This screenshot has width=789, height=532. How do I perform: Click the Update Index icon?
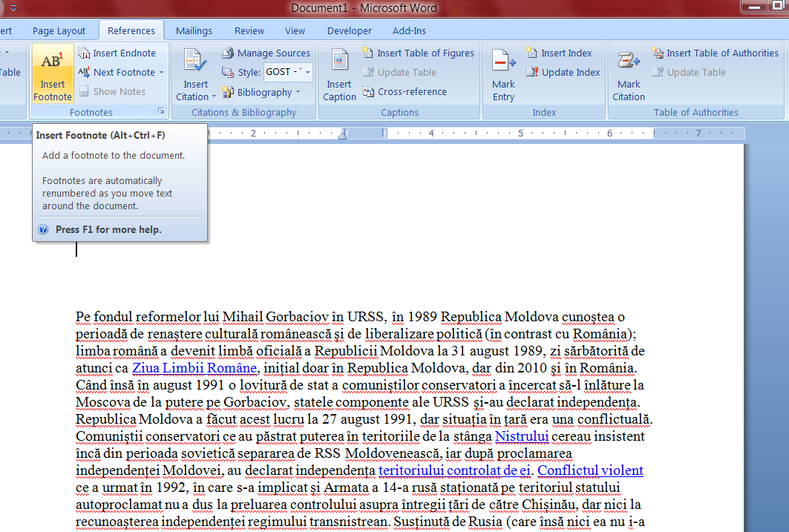pyautogui.click(x=563, y=72)
